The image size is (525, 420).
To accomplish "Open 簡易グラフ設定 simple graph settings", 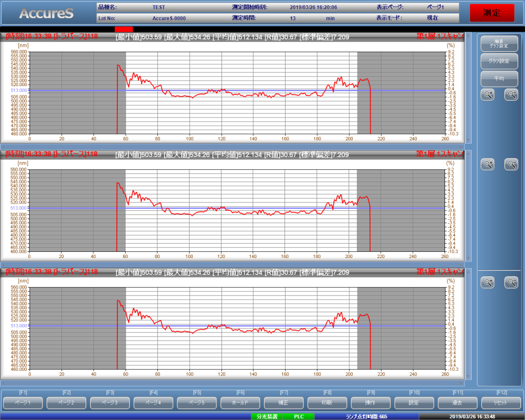I will click(x=499, y=44).
